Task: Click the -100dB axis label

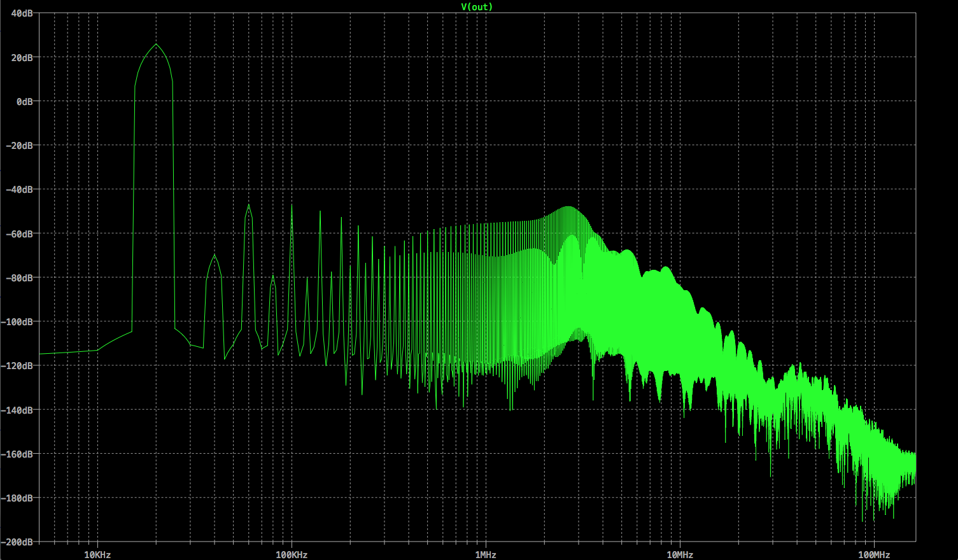Action: point(17,321)
